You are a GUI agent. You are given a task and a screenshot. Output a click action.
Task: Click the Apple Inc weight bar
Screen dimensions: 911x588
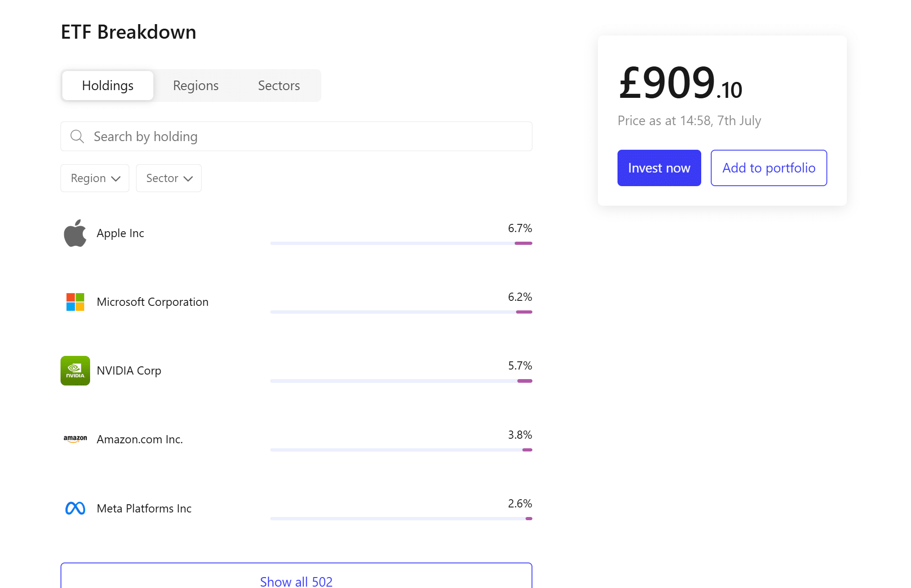pos(401,243)
